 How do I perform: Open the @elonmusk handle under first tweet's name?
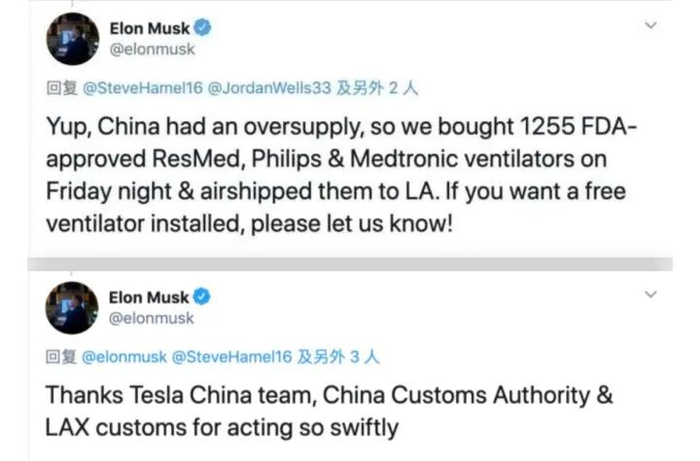click(151, 48)
